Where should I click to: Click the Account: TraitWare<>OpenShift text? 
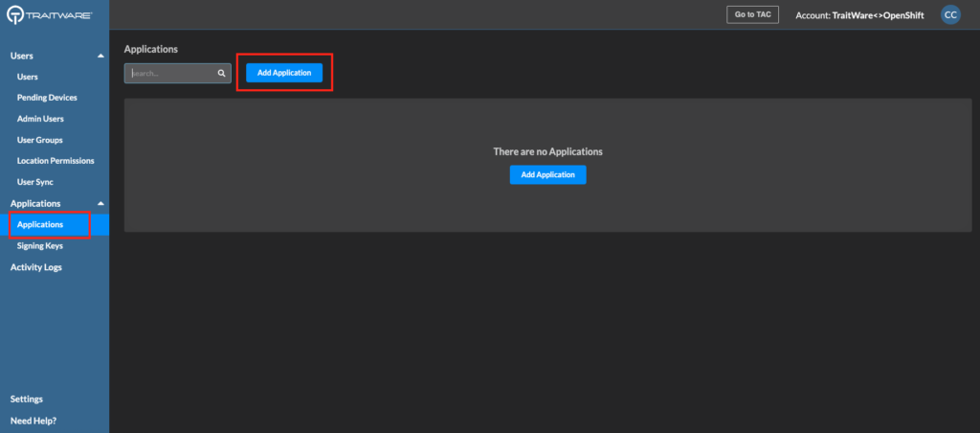point(859,15)
